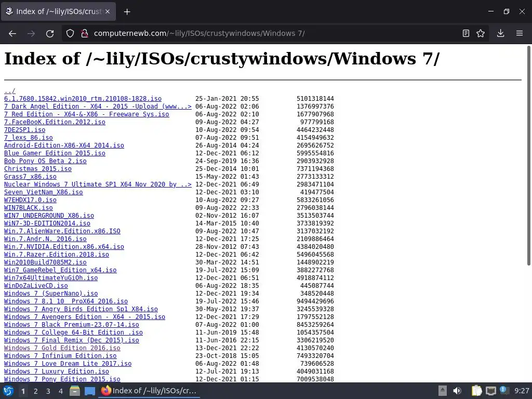The height and width of the screenshot is (399, 532).
Task: Open Windows 7 Infinium Edition.iso link
Action: click(x=60, y=356)
